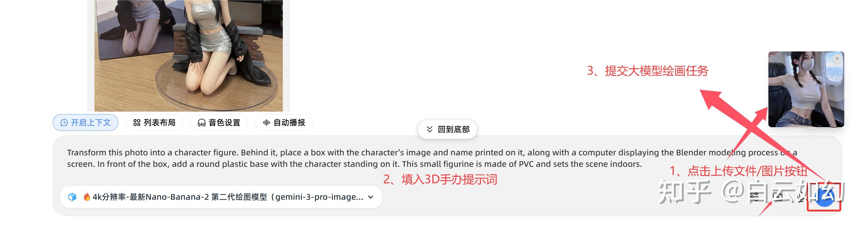Toggle 开启上下文 context option
Viewport: 868px width, 227px height.
coord(85,122)
